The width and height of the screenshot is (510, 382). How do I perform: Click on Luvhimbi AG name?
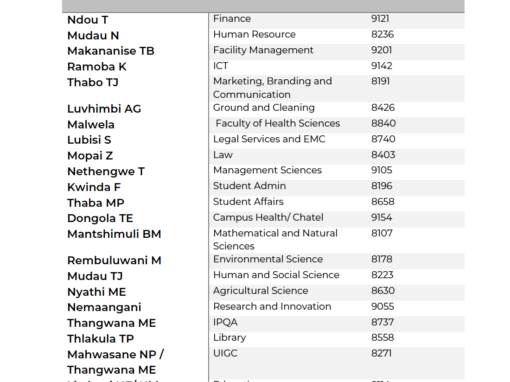pos(104,109)
